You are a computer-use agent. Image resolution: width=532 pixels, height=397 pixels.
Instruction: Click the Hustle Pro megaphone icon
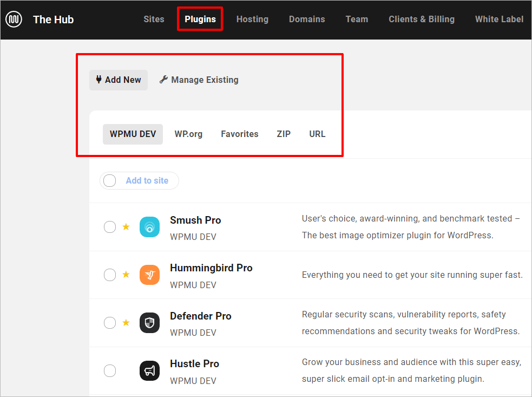[149, 370]
